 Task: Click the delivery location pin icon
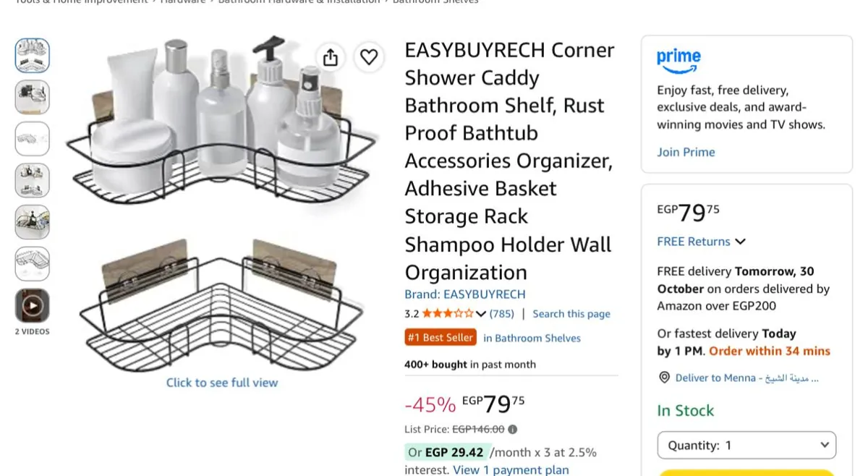pyautogui.click(x=664, y=378)
